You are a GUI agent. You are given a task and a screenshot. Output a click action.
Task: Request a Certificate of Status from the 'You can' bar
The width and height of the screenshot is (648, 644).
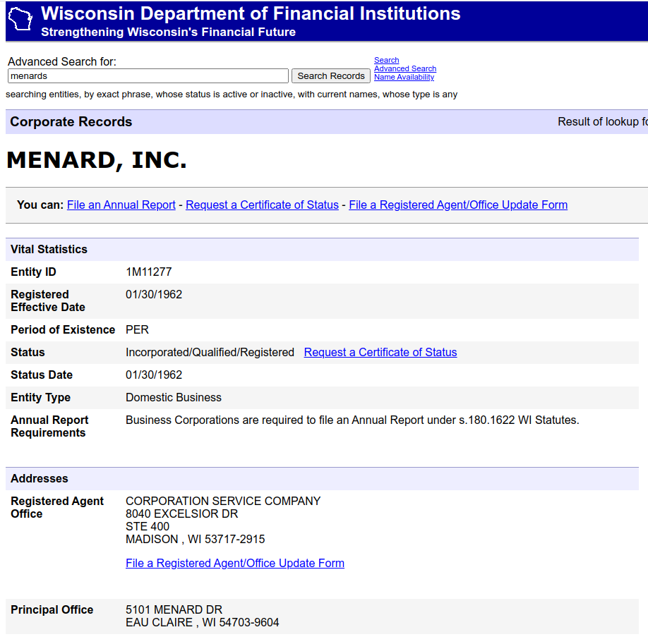[262, 205]
